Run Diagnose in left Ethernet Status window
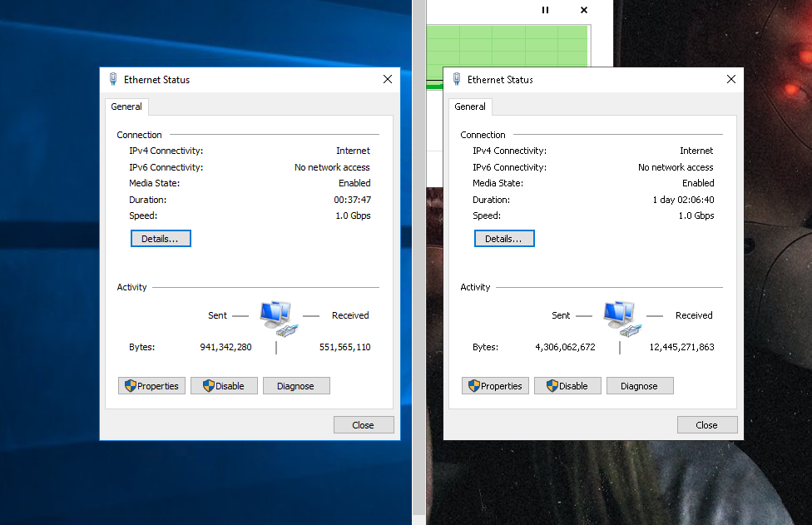The width and height of the screenshot is (812, 525). pyautogui.click(x=296, y=386)
